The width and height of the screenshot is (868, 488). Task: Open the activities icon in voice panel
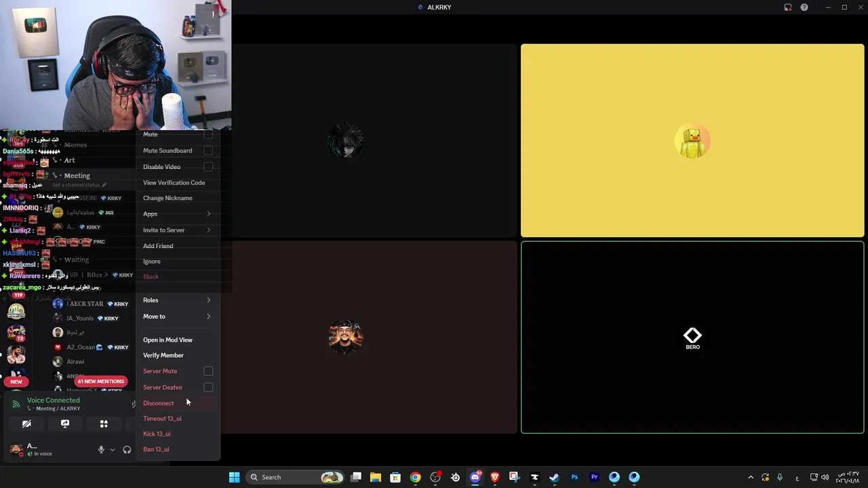(104, 424)
